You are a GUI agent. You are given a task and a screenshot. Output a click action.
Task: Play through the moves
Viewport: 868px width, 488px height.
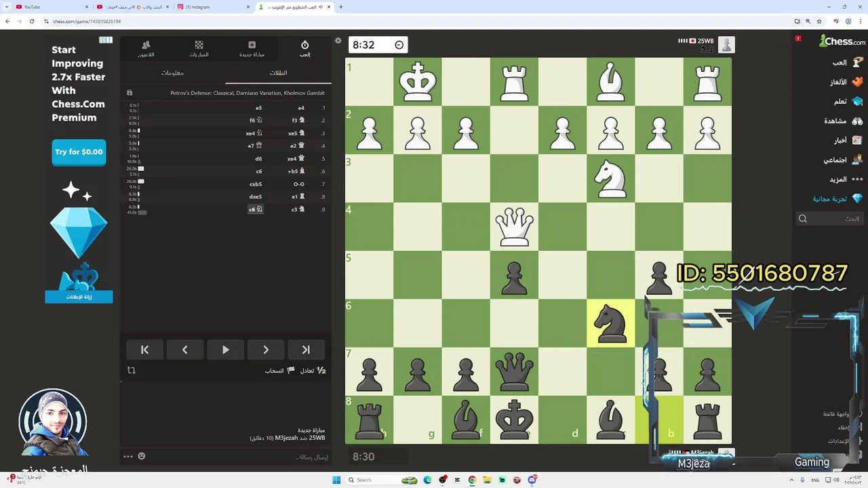point(225,350)
